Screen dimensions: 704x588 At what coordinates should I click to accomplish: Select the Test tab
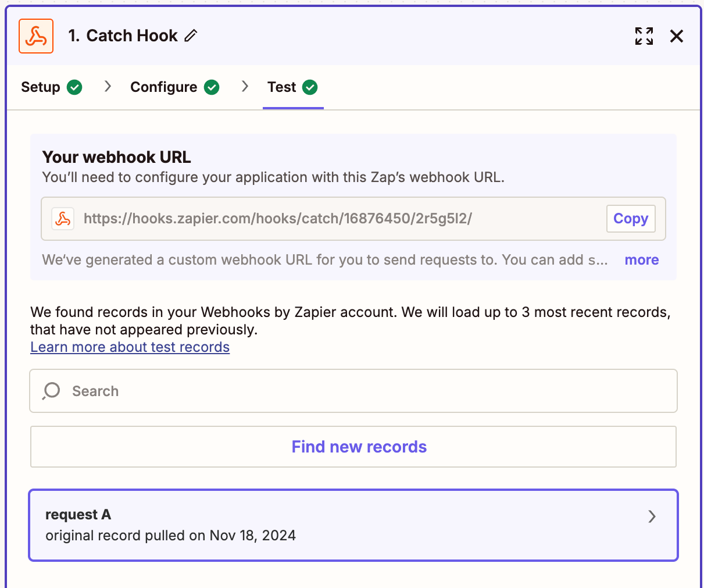pyautogui.click(x=292, y=87)
